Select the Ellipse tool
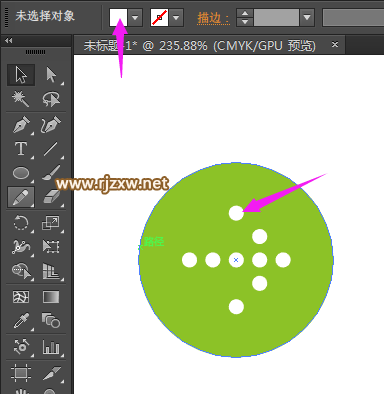384x394 pixels. pyautogui.click(x=21, y=173)
